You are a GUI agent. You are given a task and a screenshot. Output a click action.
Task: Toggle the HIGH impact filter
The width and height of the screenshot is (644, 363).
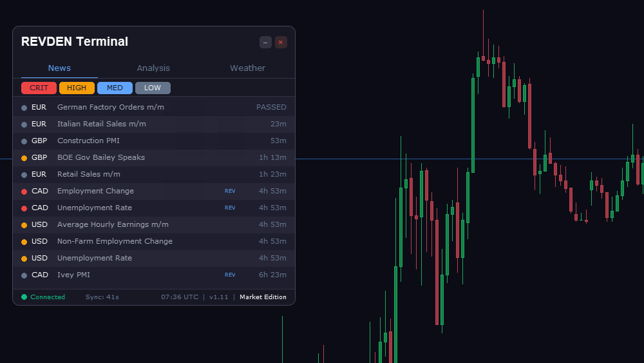(77, 88)
